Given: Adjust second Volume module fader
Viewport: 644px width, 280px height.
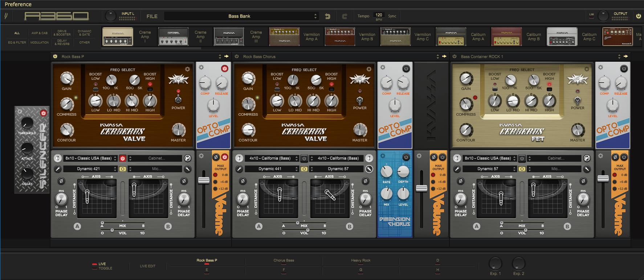Looking at the screenshot, I should [x=421, y=188].
